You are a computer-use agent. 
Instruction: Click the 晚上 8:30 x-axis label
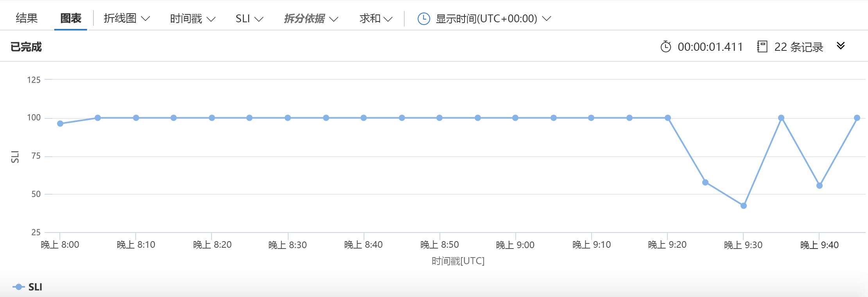point(288,245)
